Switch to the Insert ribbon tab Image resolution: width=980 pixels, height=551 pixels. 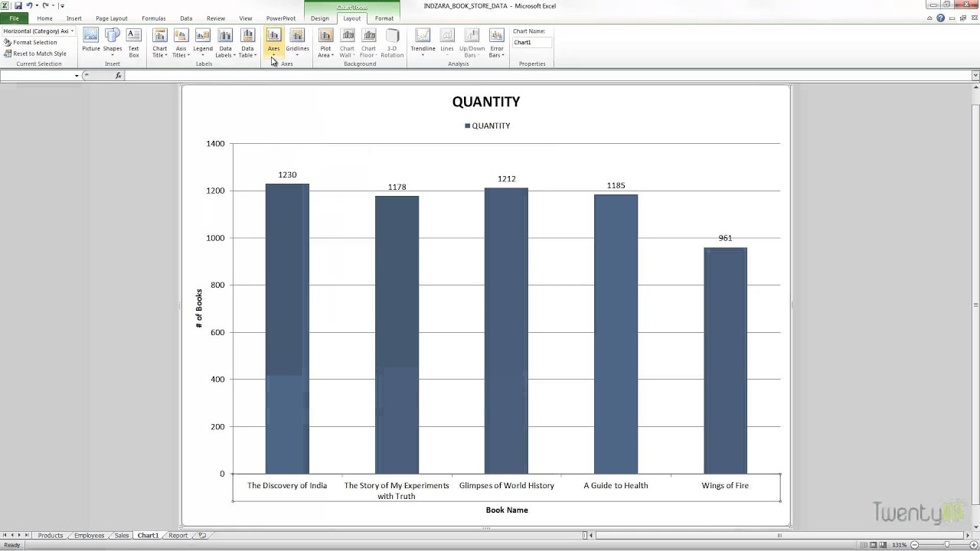(x=73, y=18)
